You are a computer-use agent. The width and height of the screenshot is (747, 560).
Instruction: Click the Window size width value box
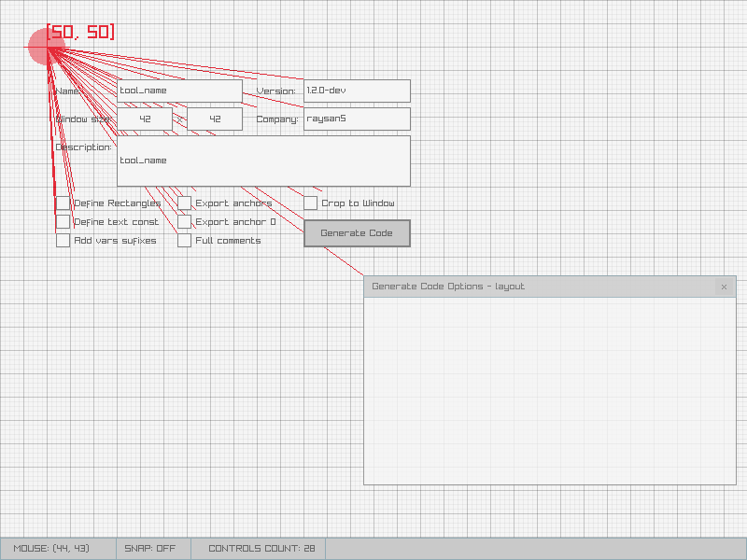tap(145, 119)
